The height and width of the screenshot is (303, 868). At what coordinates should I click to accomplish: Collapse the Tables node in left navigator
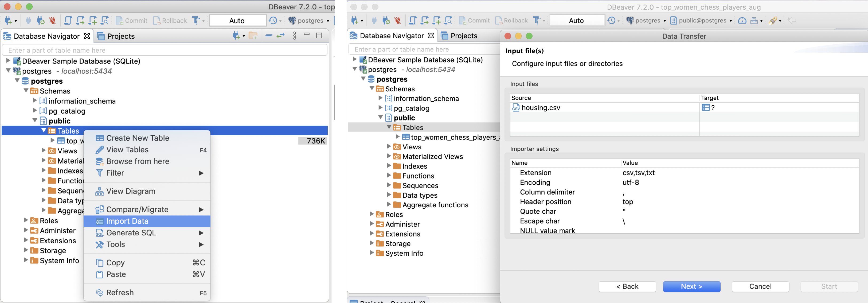44,131
